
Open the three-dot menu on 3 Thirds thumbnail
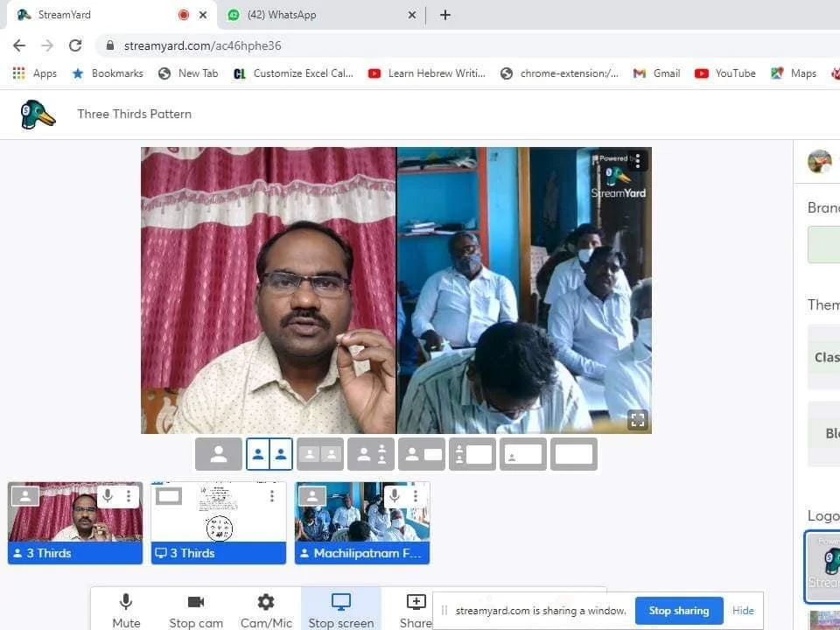[x=129, y=496]
